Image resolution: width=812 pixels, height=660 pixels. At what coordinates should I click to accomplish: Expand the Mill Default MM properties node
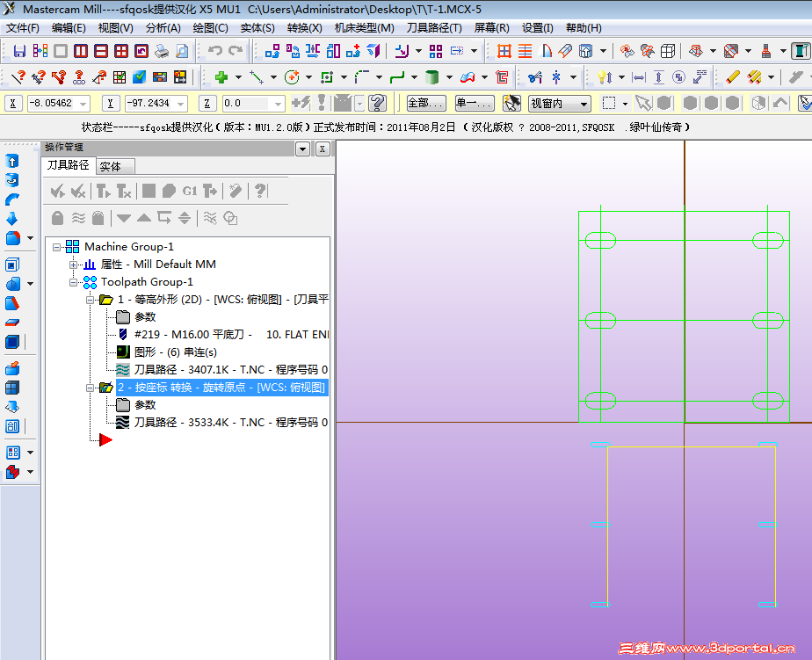[x=73, y=265]
